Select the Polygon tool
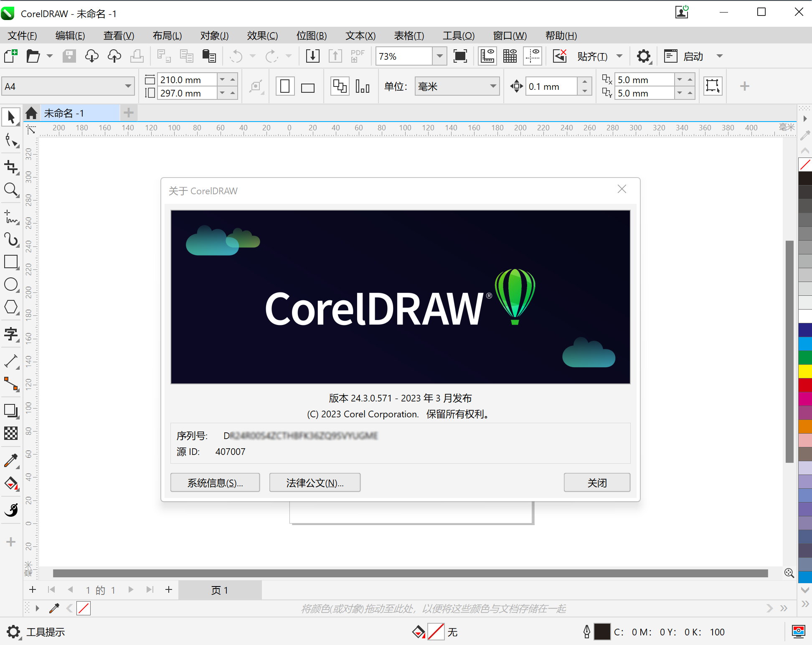Image resolution: width=812 pixels, height=645 pixels. tap(11, 307)
